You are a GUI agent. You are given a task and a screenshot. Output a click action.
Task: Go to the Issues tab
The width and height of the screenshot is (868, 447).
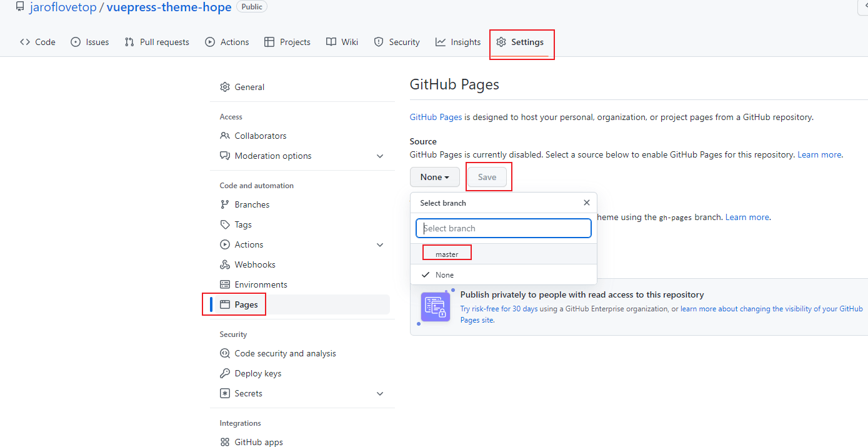[x=90, y=42]
